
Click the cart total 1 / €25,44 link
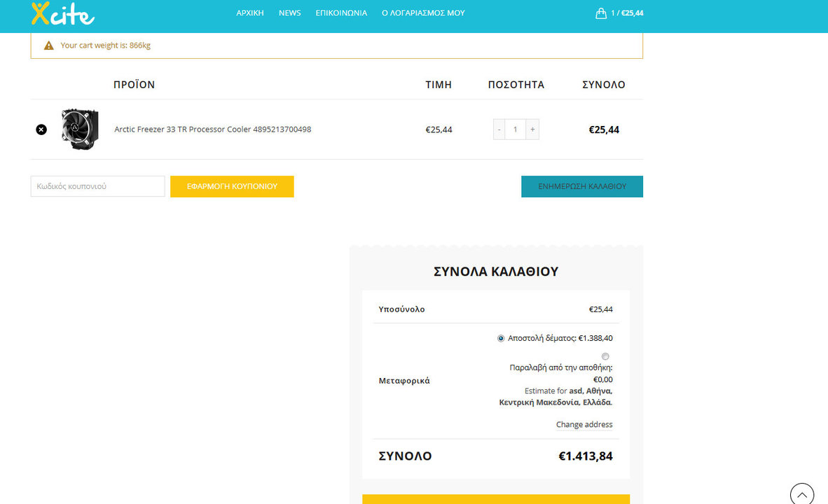point(627,13)
